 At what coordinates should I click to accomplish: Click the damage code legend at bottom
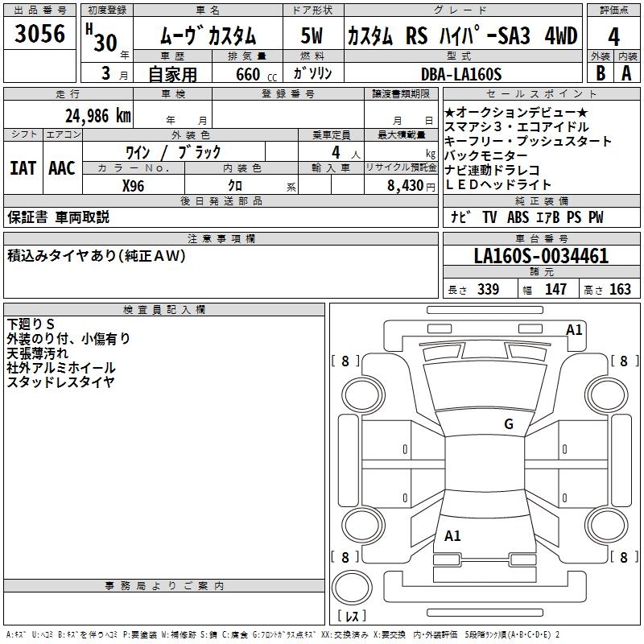pyautogui.click(x=283, y=634)
